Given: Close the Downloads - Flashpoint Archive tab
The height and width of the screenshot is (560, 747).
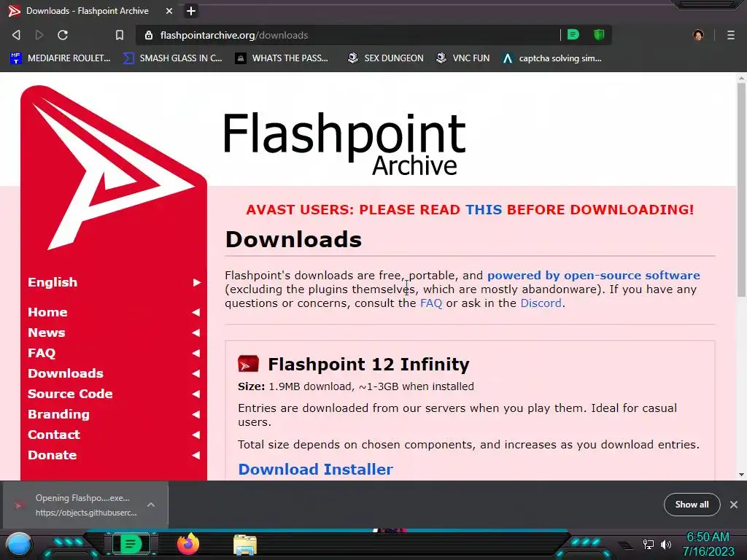Looking at the screenshot, I should [169, 10].
